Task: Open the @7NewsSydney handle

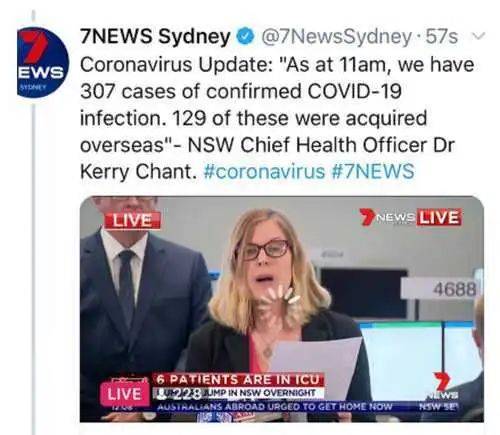Action: click(x=335, y=37)
